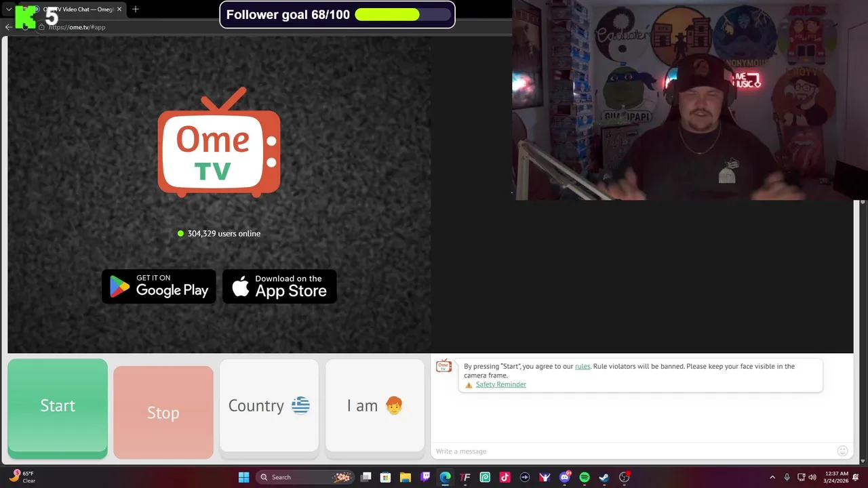This screenshot has width=868, height=488.
Task: Open OBS Studio from the taskbar
Action: 625,477
